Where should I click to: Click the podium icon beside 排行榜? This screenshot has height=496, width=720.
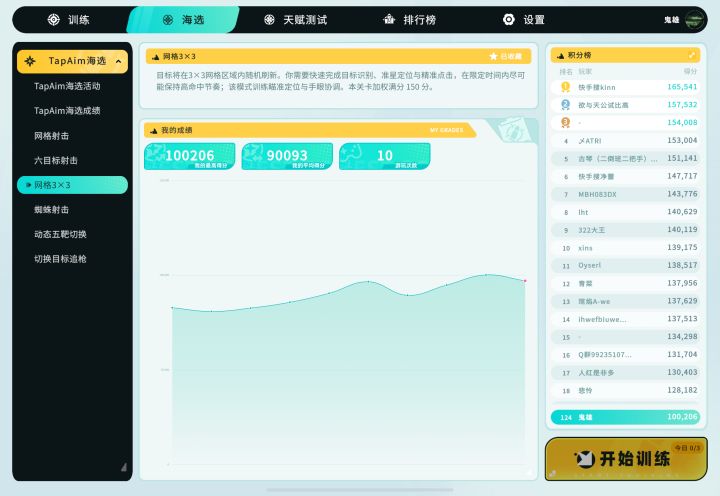tap(389, 19)
